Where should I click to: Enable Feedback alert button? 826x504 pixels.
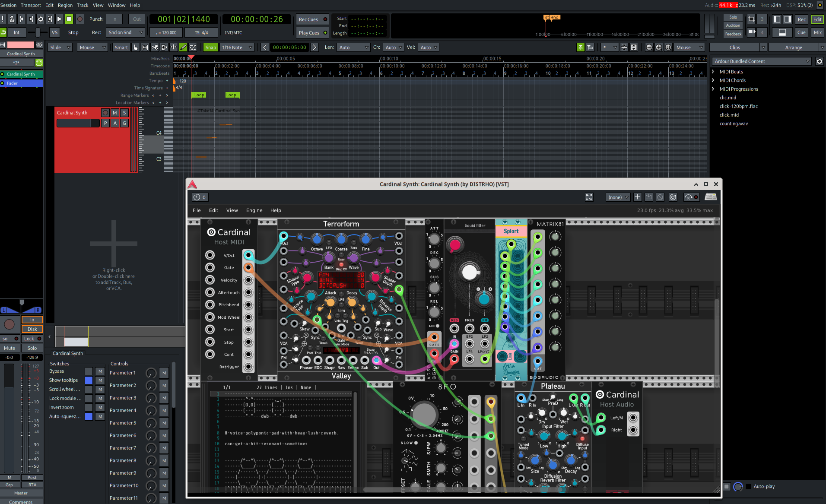733,34
